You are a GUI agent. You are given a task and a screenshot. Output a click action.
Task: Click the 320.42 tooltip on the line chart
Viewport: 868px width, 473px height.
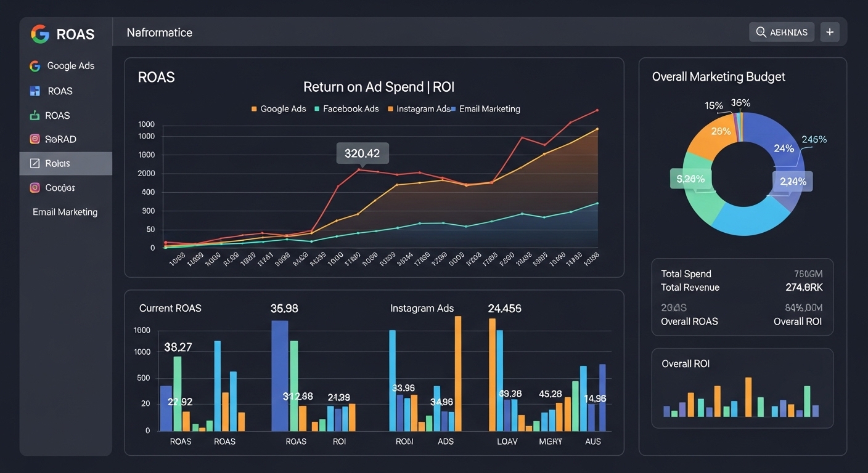coord(362,153)
